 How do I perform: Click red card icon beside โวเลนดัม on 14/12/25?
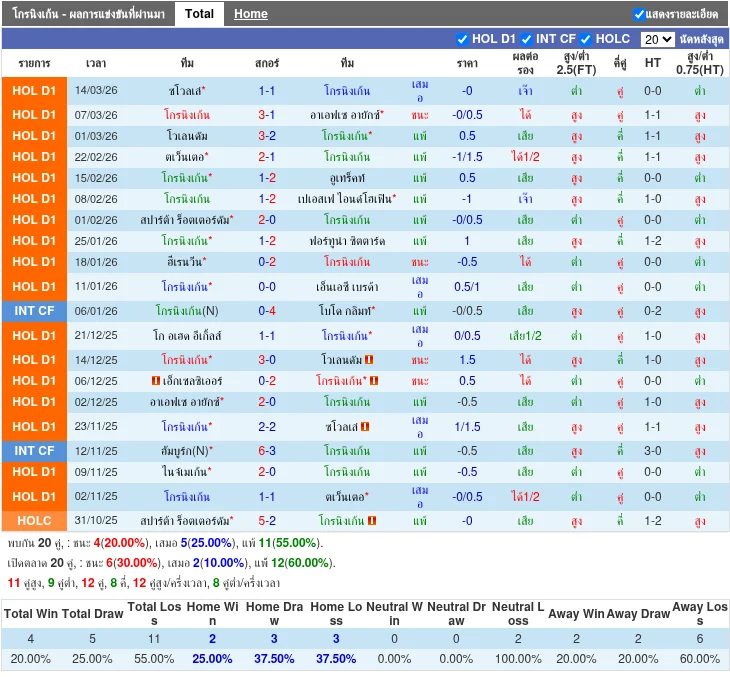(369, 359)
